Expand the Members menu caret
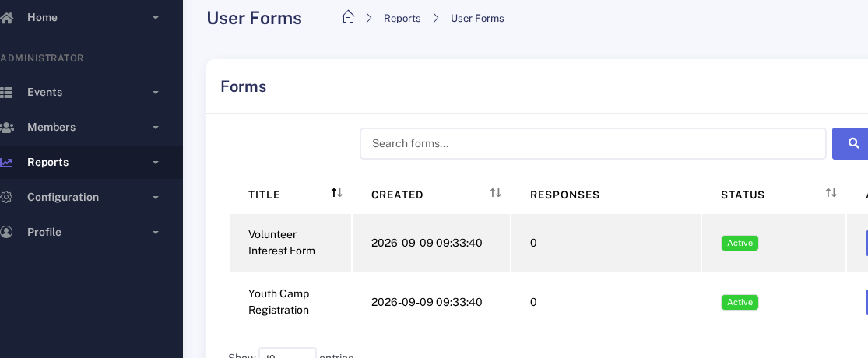The width and height of the screenshot is (868, 358). point(156,128)
